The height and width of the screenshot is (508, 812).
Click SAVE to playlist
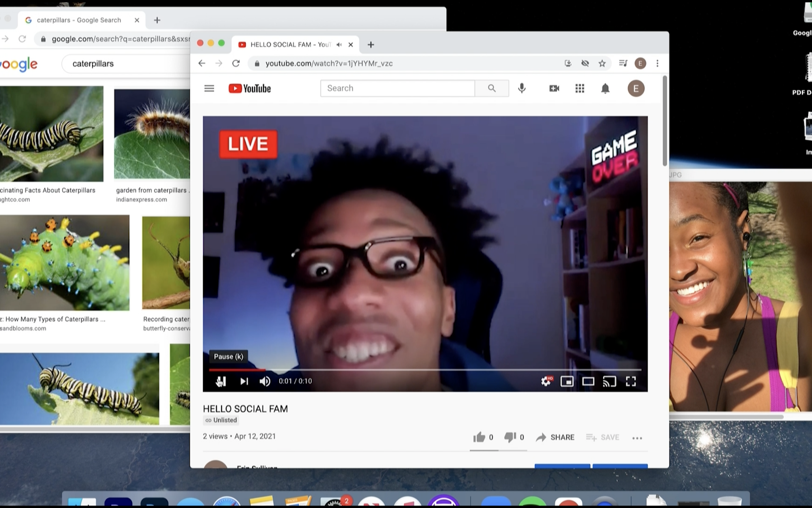[603, 437]
